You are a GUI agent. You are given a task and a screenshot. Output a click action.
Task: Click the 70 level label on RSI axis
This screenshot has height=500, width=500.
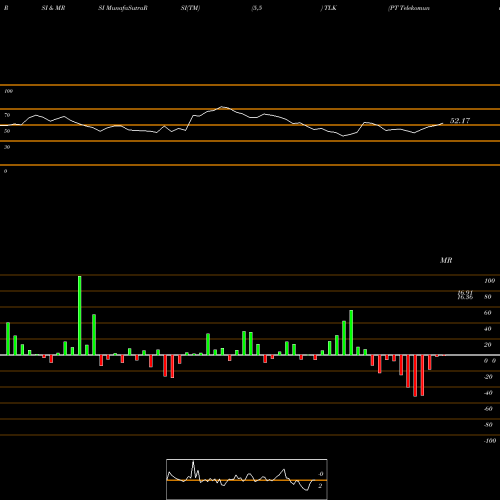click(x=7, y=115)
